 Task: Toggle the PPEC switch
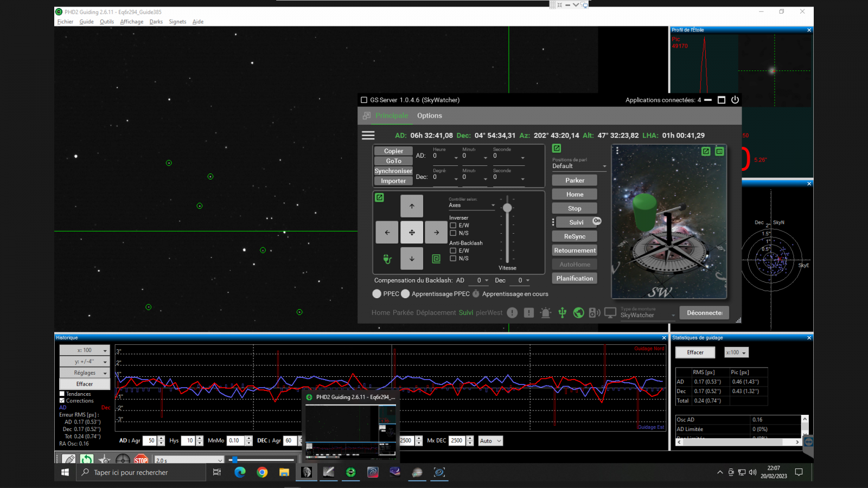tap(377, 294)
